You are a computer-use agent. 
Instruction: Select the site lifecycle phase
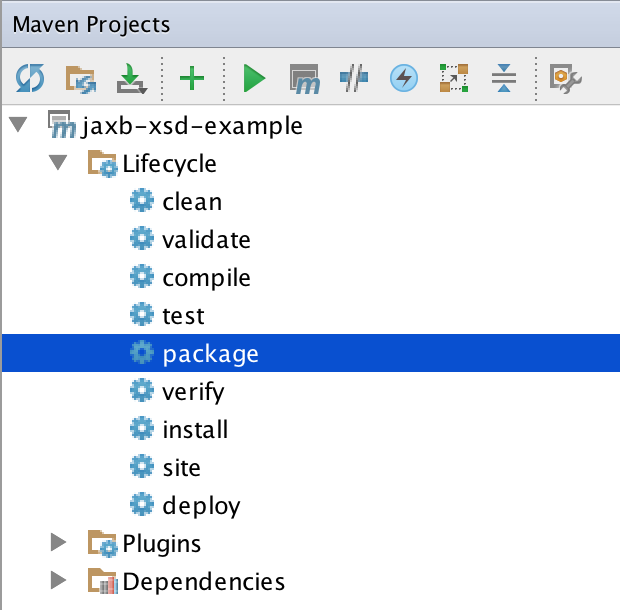coord(311,466)
